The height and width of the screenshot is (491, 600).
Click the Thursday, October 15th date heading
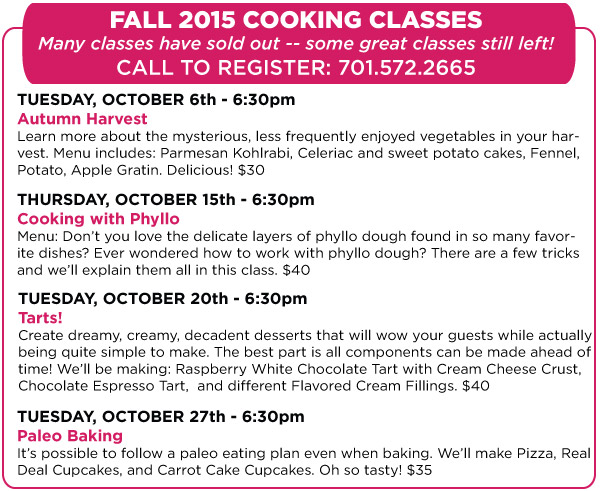[x=166, y=200]
